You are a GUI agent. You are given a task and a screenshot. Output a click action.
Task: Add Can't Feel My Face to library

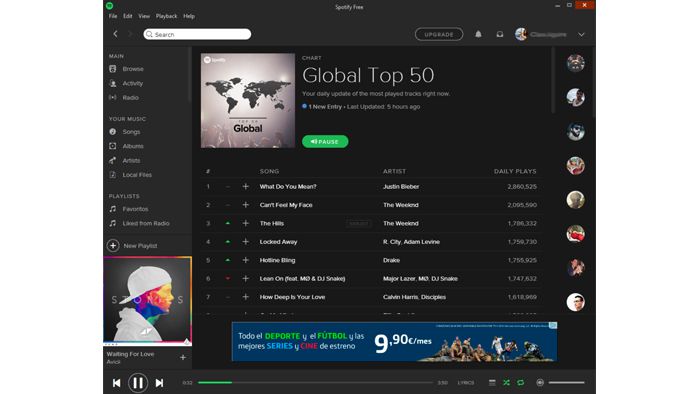pos(246,205)
